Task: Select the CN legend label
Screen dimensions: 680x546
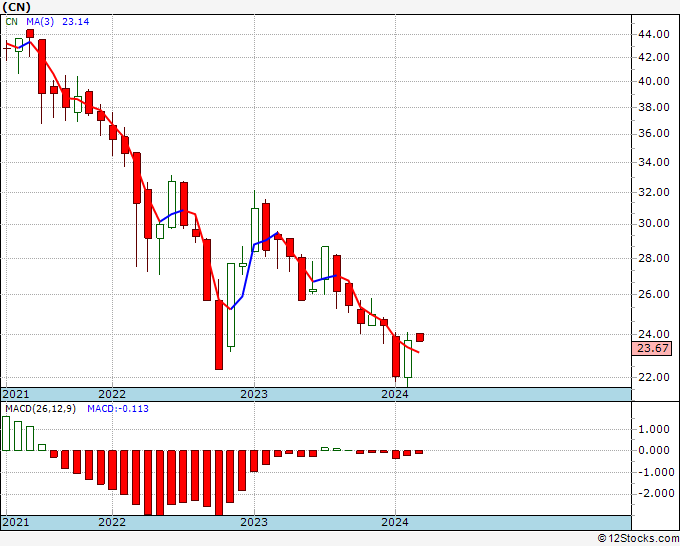Action: coord(12,22)
